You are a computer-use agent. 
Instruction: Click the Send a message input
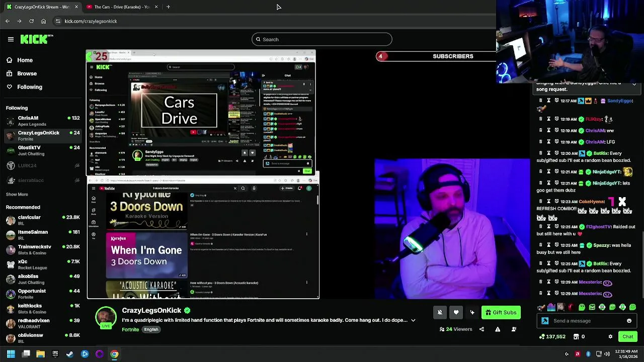pos(586,321)
